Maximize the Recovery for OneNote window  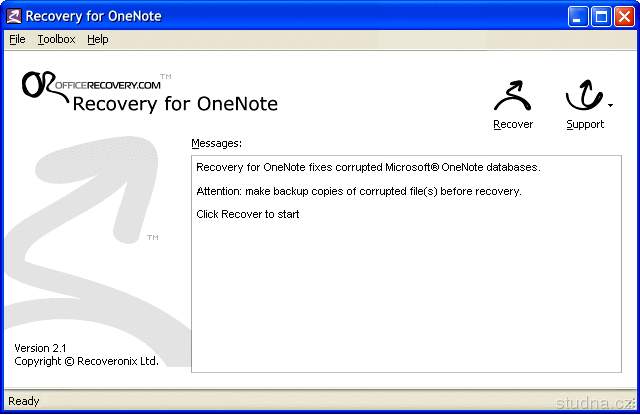[x=601, y=17]
